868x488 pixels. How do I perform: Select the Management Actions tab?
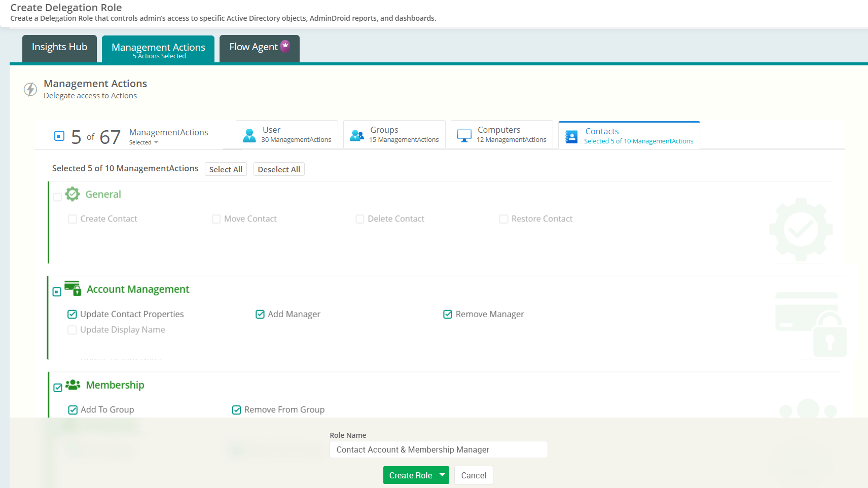(158, 49)
